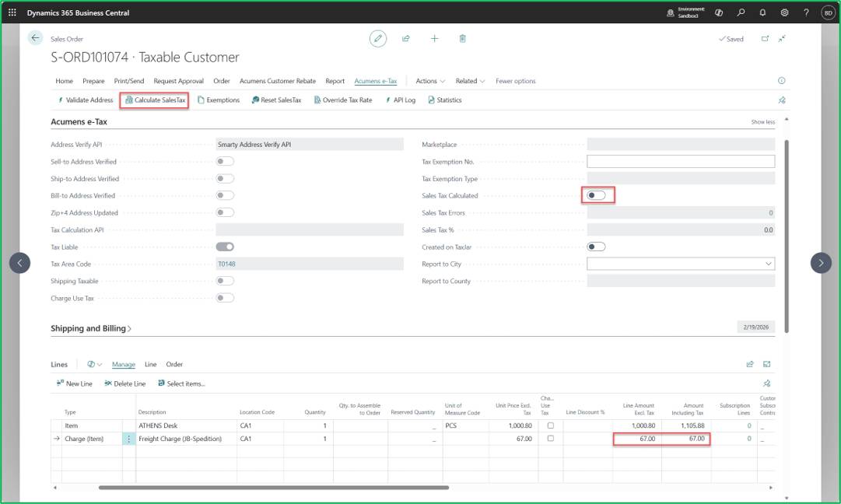The height and width of the screenshot is (504, 841).
Task: Open Override Tax Rate action
Action: [x=343, y=100]
